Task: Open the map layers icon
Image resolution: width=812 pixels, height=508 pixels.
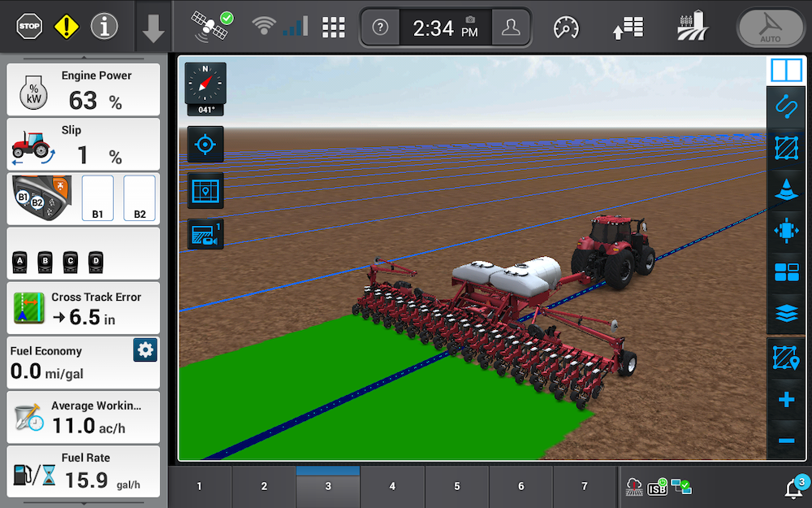Action: [x=786, y=315]
